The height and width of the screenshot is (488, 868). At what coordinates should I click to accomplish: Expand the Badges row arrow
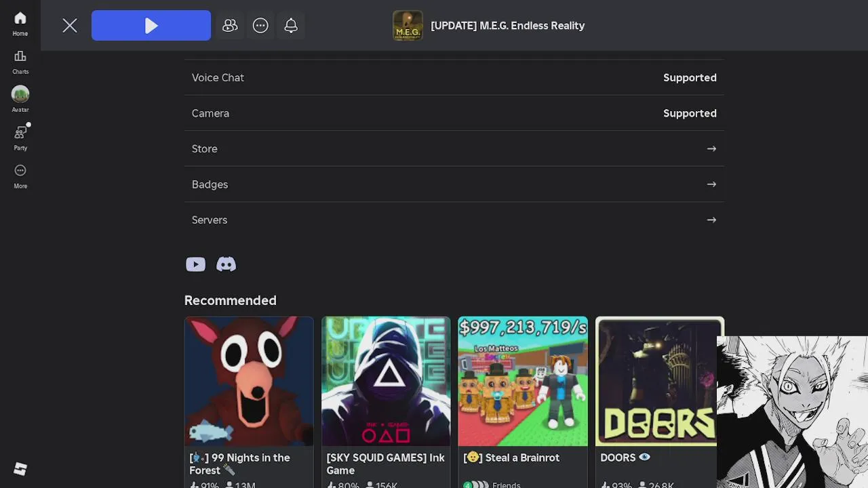711,184
